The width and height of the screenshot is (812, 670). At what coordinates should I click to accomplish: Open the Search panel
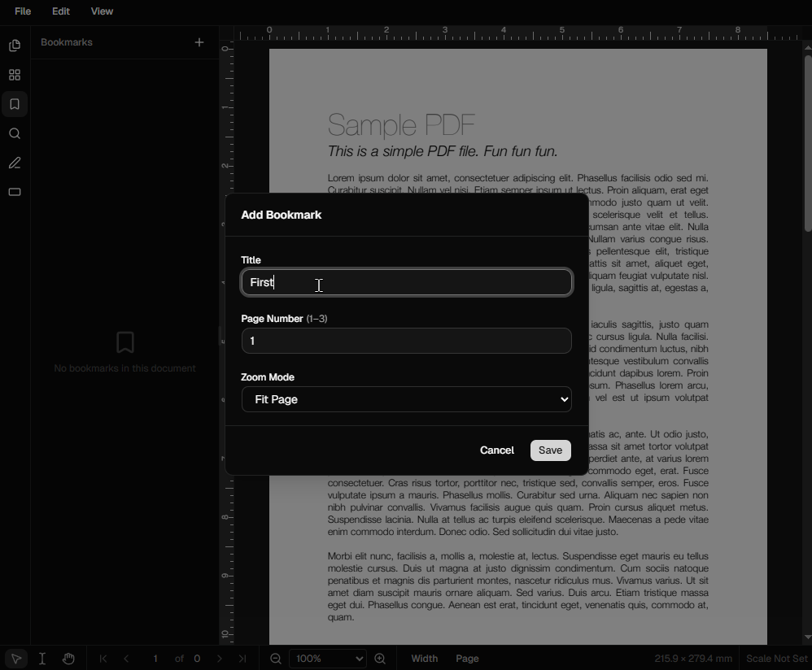15,133
